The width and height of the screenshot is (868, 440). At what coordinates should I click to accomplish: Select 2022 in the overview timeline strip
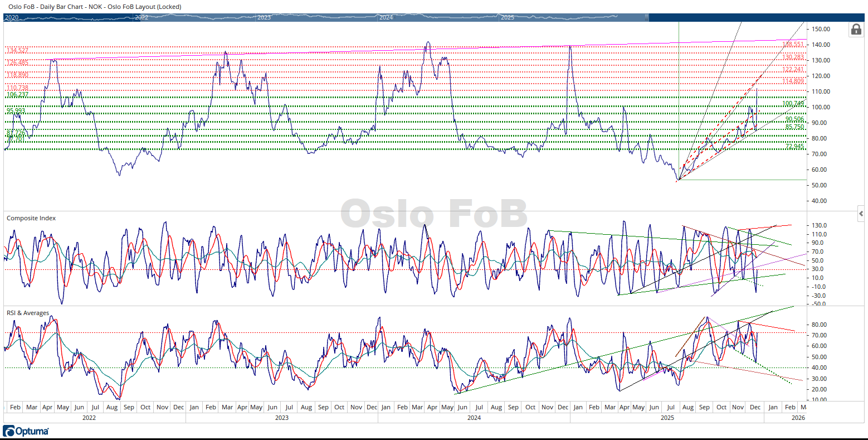(x=142, y=18)
